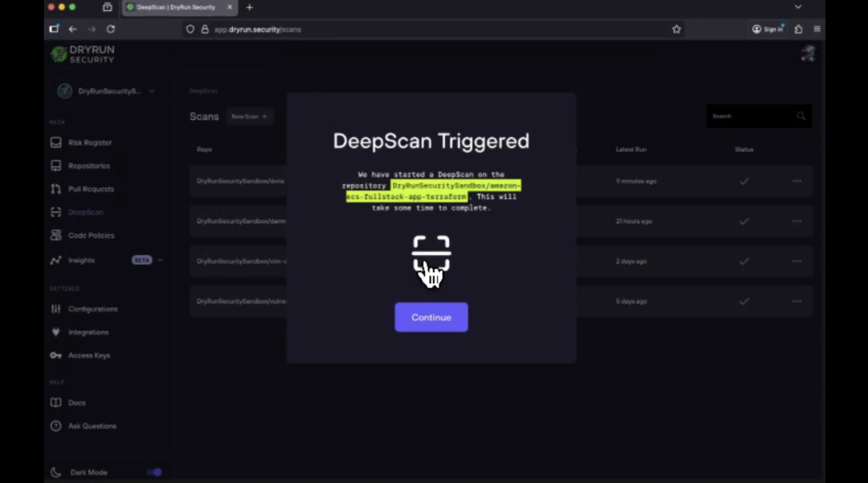The width and height of the screenshot is (868, 483).
Task: Reload the page with the refresh button
Action: (x=111, y=29)
